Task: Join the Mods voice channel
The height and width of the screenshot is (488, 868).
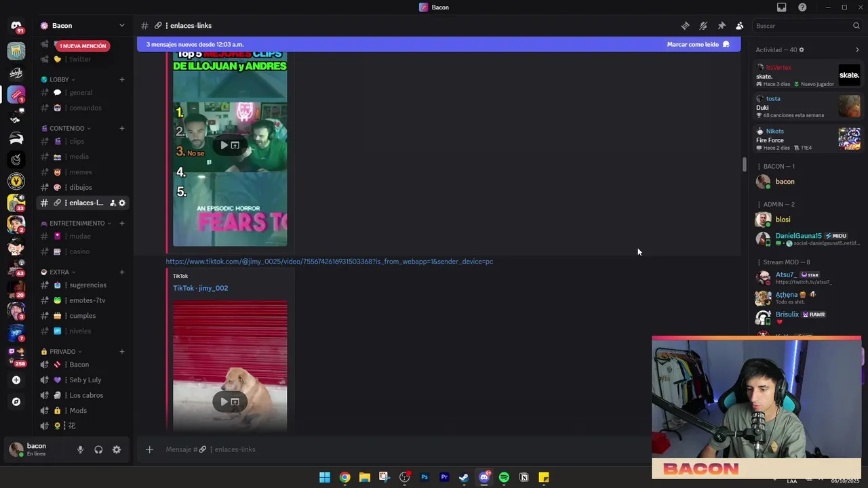Action: pos(83,411)
